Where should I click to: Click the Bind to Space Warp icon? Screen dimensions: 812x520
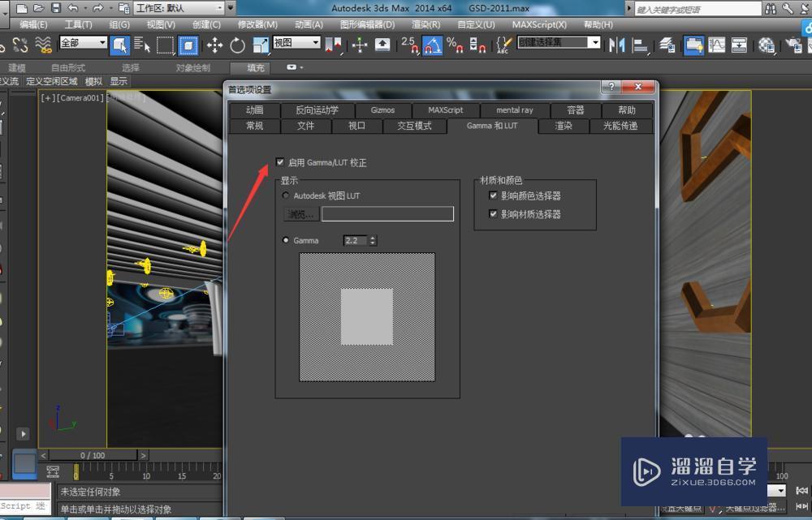[x=44, y=45]
